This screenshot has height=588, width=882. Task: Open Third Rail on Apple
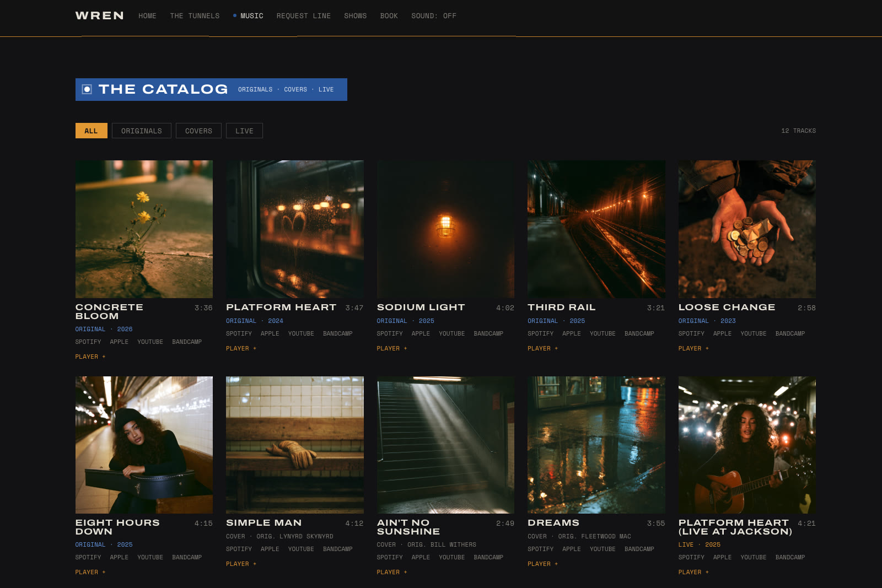572,333
